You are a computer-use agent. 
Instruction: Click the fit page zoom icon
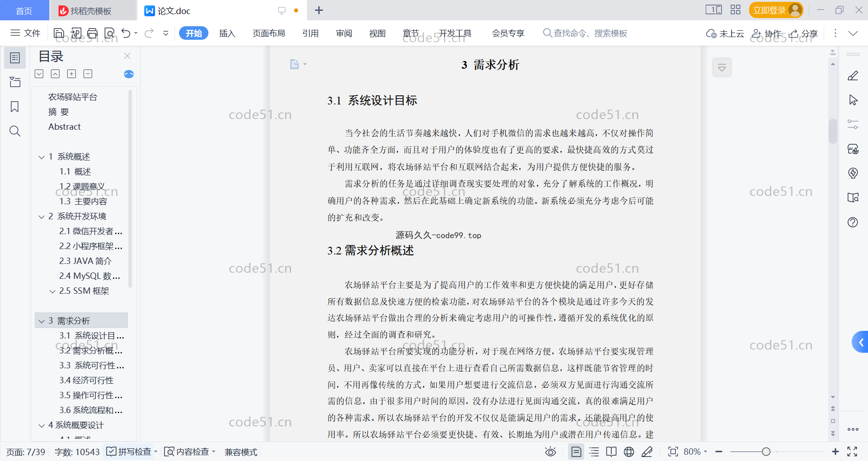[673, 452]
